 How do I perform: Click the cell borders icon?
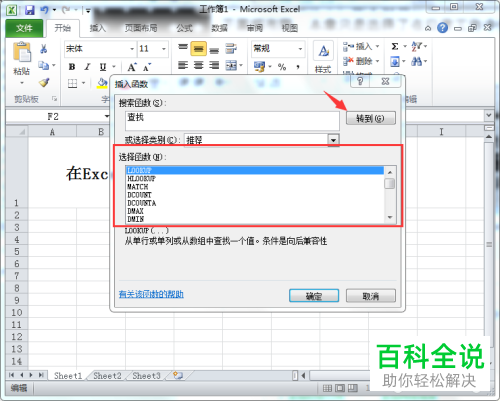tap(72, 83)
